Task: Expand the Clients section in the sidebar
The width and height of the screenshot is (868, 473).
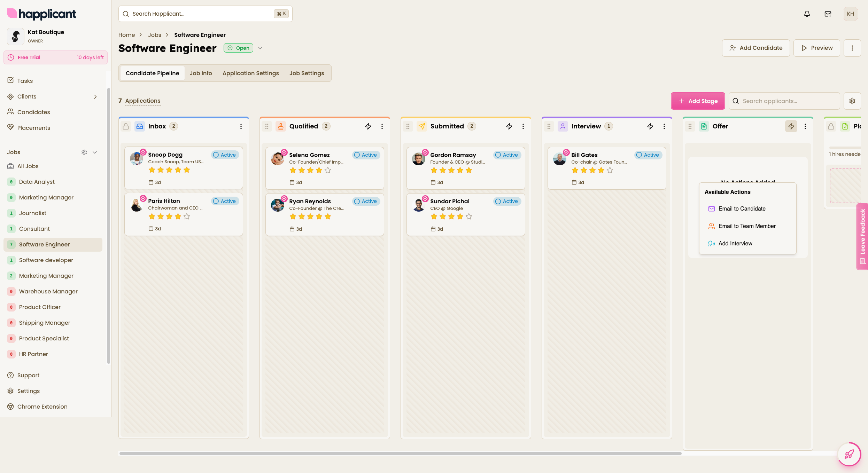Action: pos(95,96)
